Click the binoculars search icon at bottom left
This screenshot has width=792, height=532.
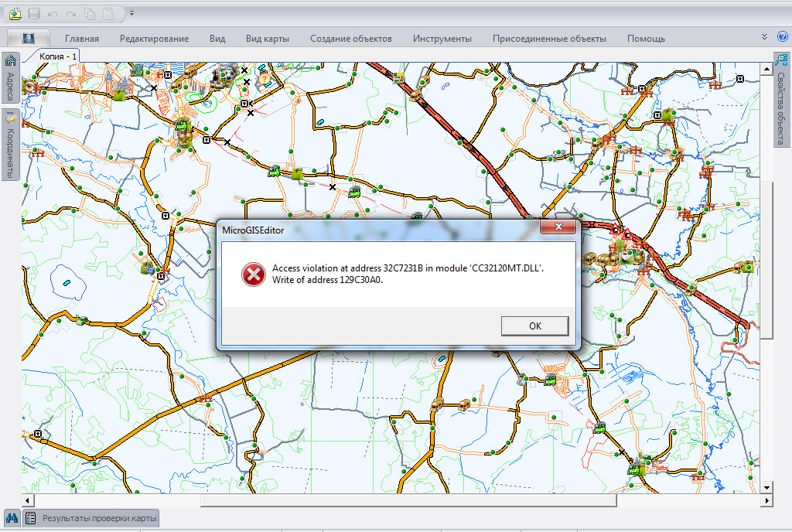[x=12, y=518]
